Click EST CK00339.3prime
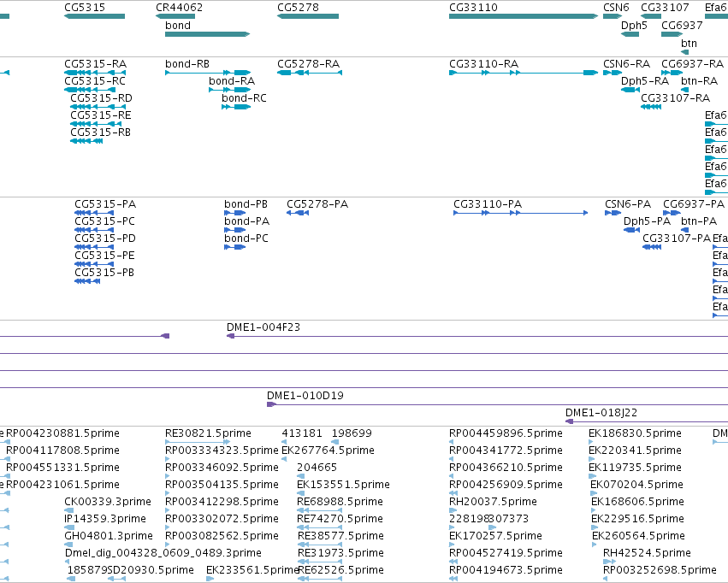728x583 pixels. [x=108, y=502]
